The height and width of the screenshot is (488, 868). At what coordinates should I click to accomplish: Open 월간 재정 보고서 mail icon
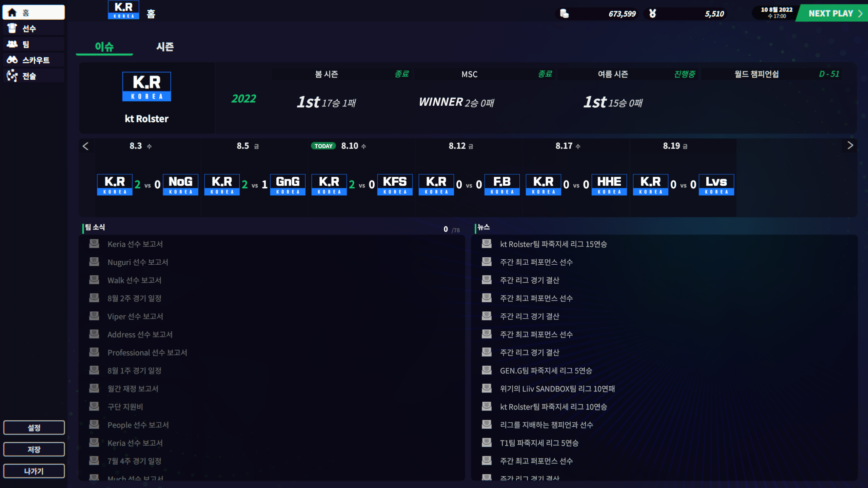[x=94, y=388]
